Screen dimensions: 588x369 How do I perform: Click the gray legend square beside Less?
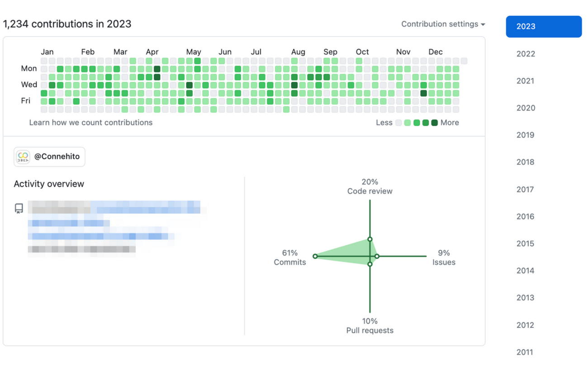point(398,123)
